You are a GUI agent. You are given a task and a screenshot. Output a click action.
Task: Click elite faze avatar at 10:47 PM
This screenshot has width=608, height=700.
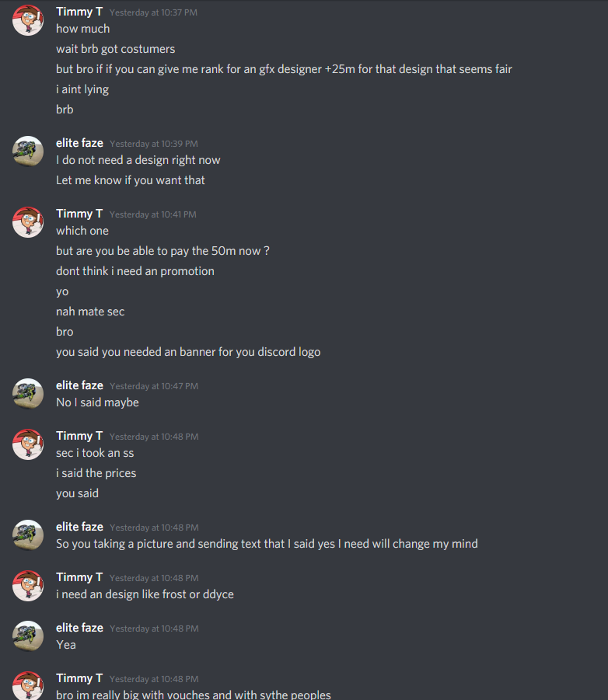click(28, 394)
